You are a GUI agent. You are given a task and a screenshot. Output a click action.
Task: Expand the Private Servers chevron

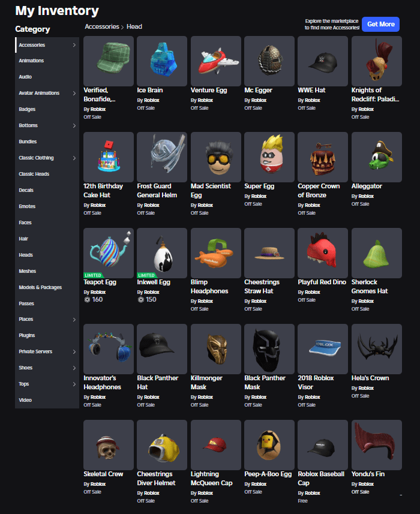coord(74,351)
